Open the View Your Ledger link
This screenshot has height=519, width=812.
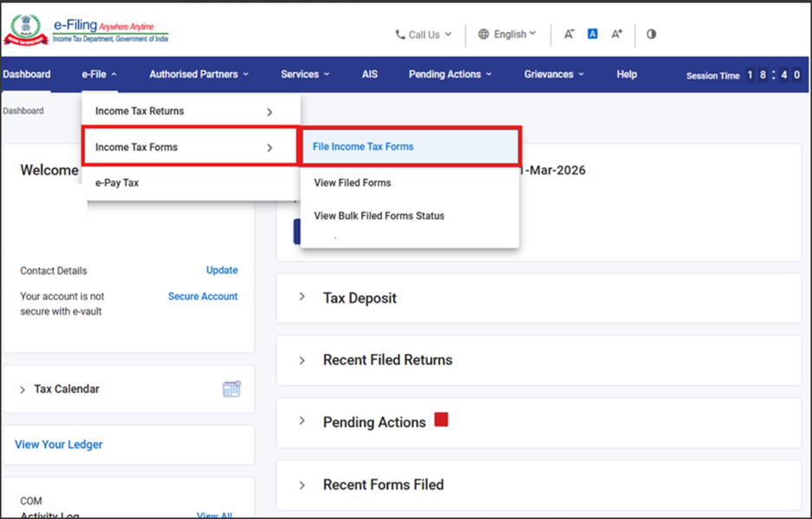coord(59,444)
